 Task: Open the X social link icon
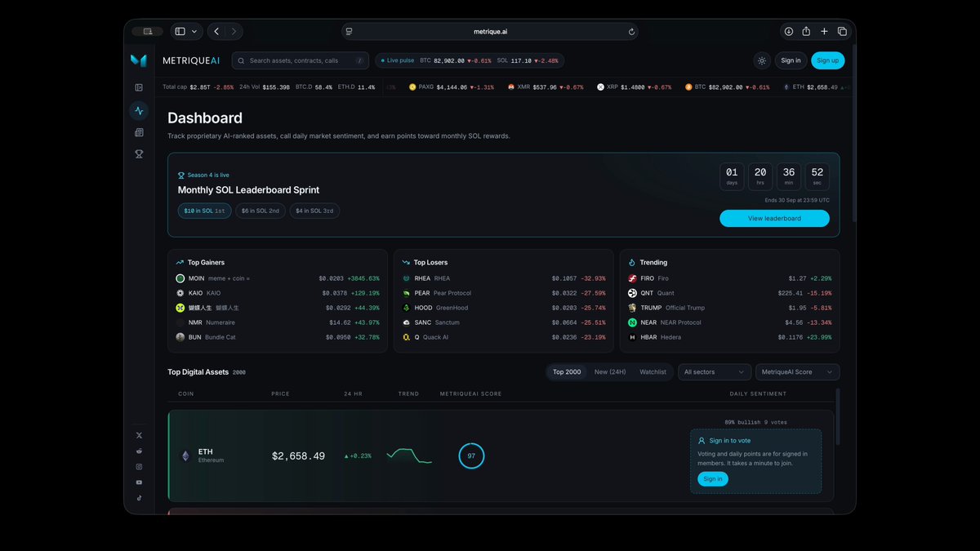pyautogui.click(x=139, y=436)
